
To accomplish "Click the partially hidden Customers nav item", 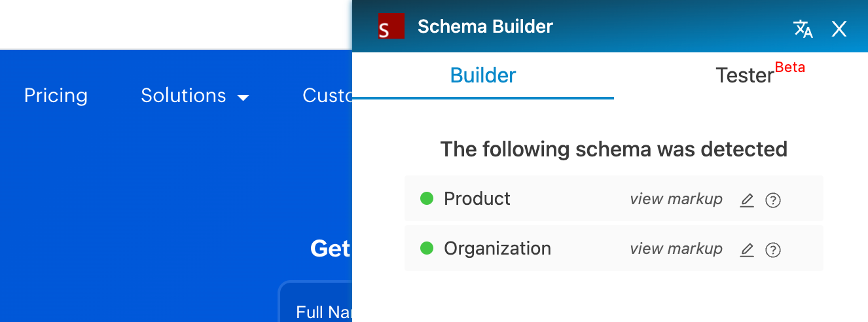I will [327, 96].
